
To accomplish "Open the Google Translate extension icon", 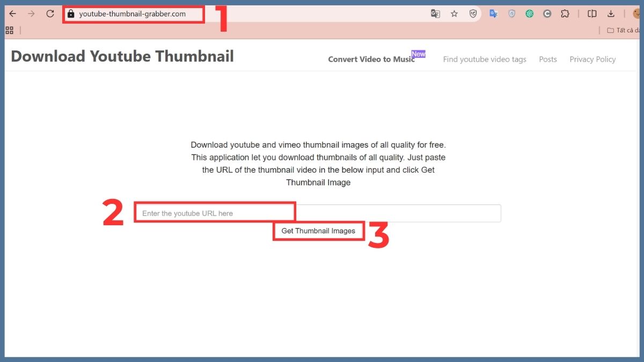I will [x=435, y=13].
